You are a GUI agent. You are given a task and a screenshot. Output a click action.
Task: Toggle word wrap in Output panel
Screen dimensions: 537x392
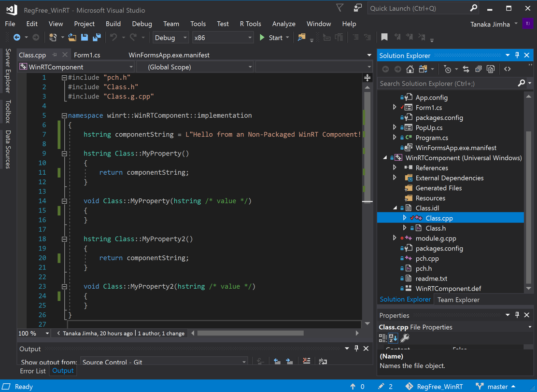pos(323,361)
